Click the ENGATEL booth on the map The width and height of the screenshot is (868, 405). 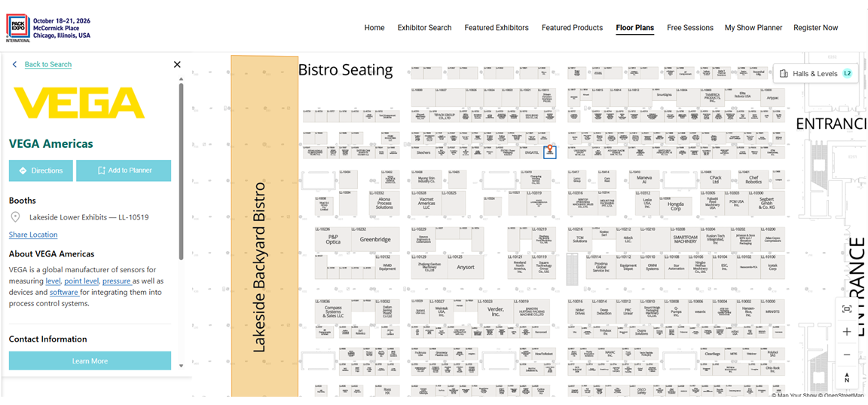pos(531,153)
